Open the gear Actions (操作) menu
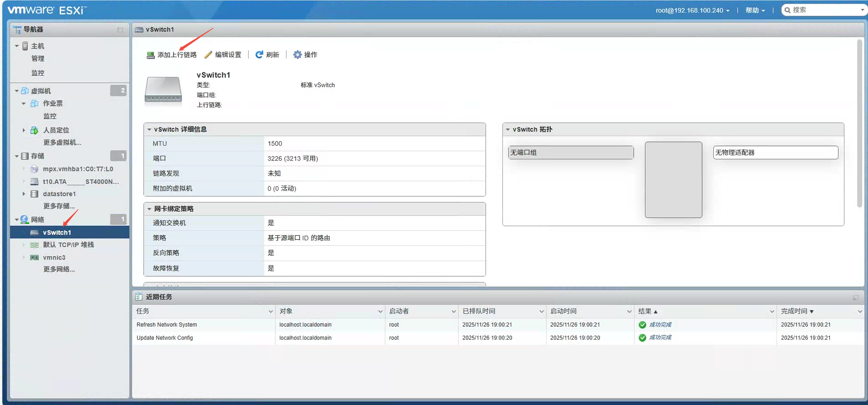868x405 pixels. tap(297, 55)
